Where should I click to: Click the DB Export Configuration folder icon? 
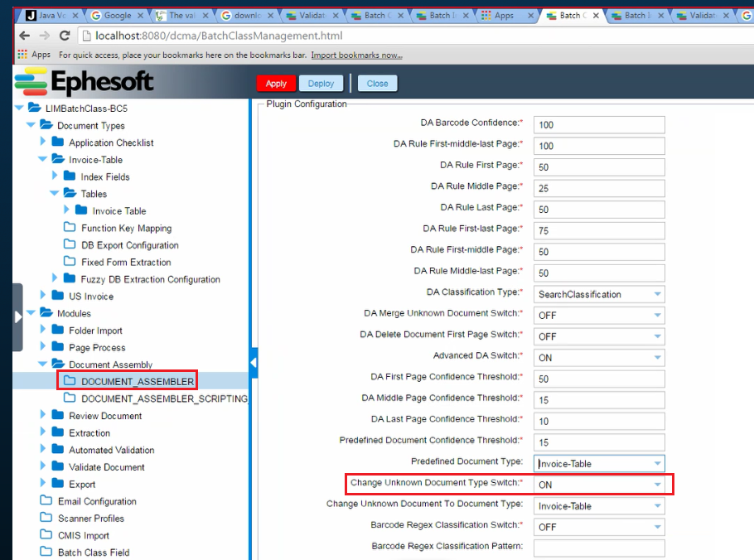pos(70,244)
